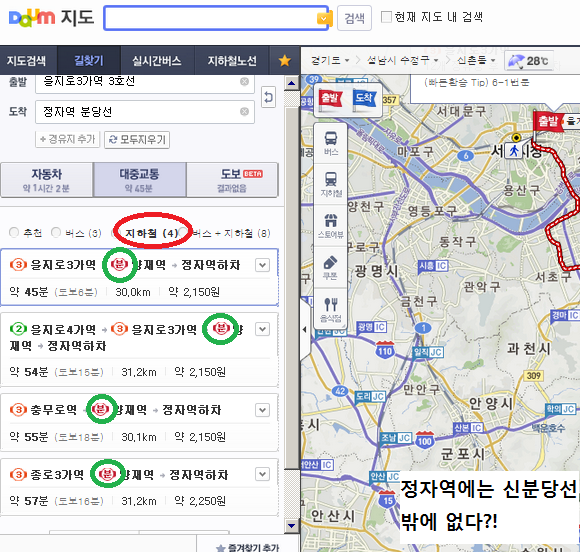
Task: Open the 경기도 region dropdown
Action: click(x=330, y=60)
